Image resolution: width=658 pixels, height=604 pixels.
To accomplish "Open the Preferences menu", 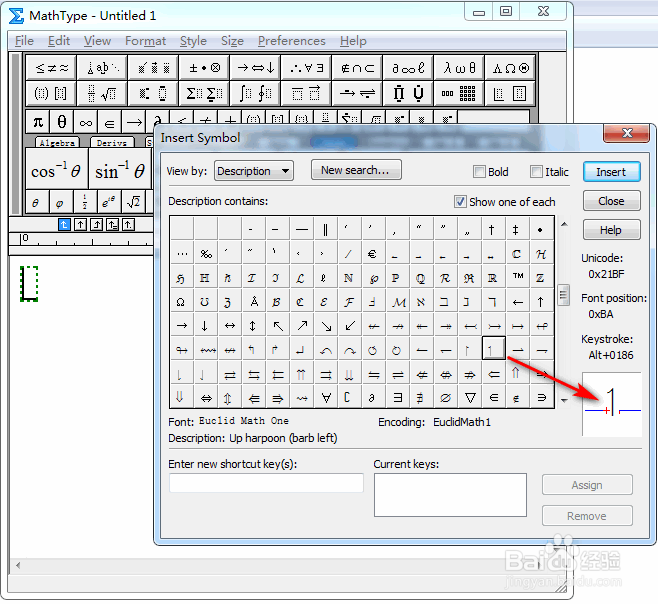I will (x=291, y=41).
